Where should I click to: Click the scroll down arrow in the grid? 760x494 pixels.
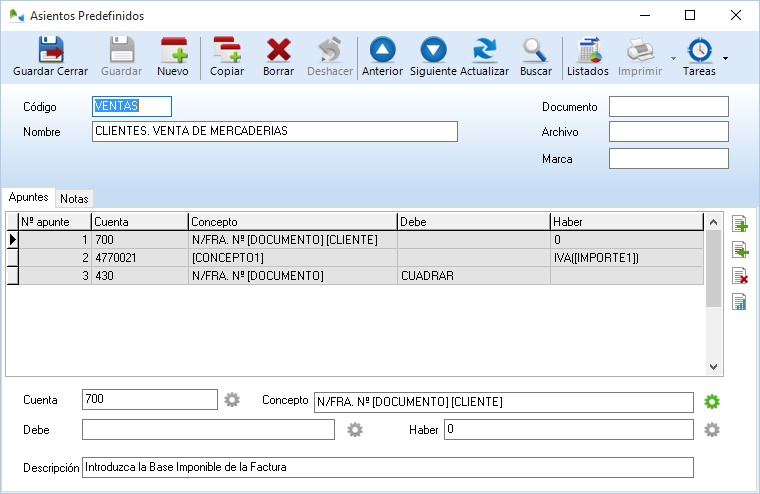click(713, 367)
